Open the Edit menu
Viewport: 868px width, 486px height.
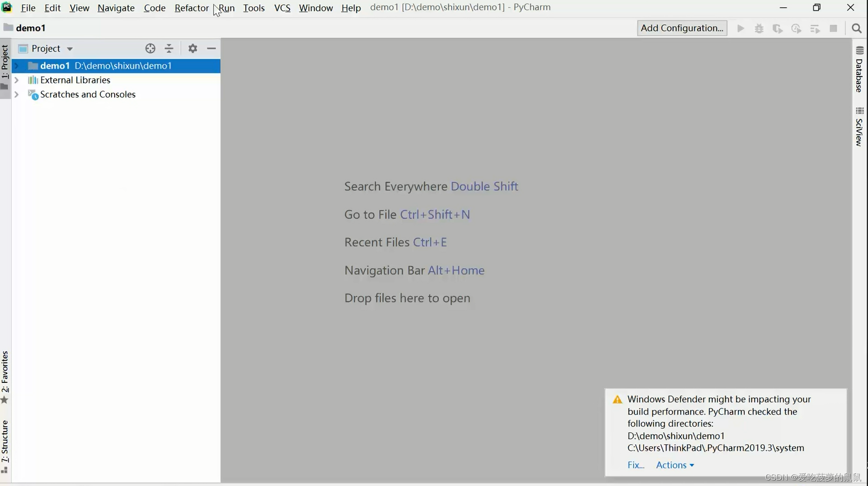[x=53, y=8]
